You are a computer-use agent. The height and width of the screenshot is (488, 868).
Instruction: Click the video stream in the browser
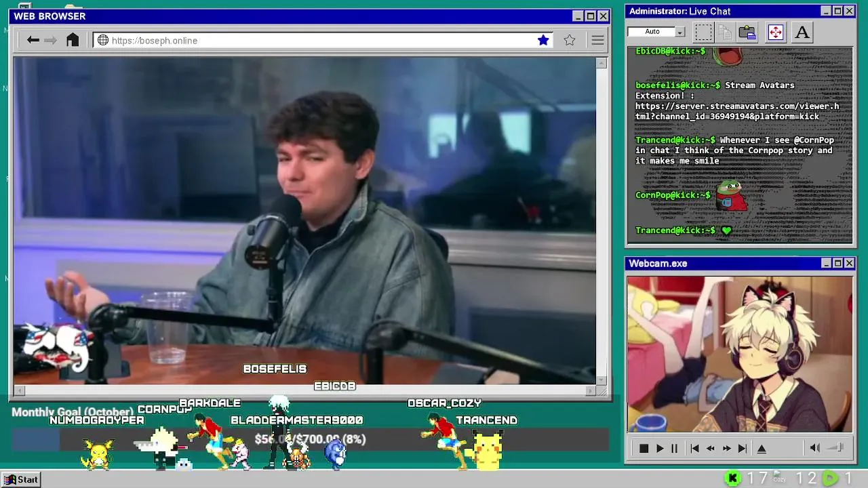[304, 221]
